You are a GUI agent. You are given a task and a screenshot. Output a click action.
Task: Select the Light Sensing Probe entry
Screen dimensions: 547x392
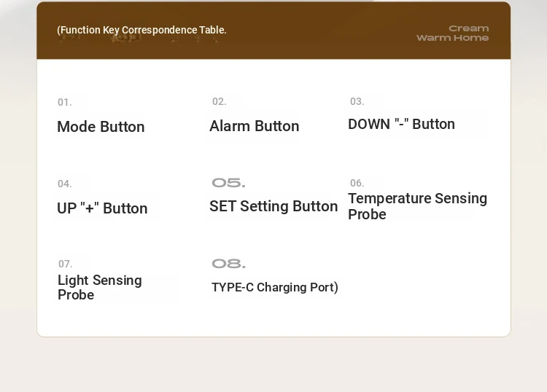[100, 288]
